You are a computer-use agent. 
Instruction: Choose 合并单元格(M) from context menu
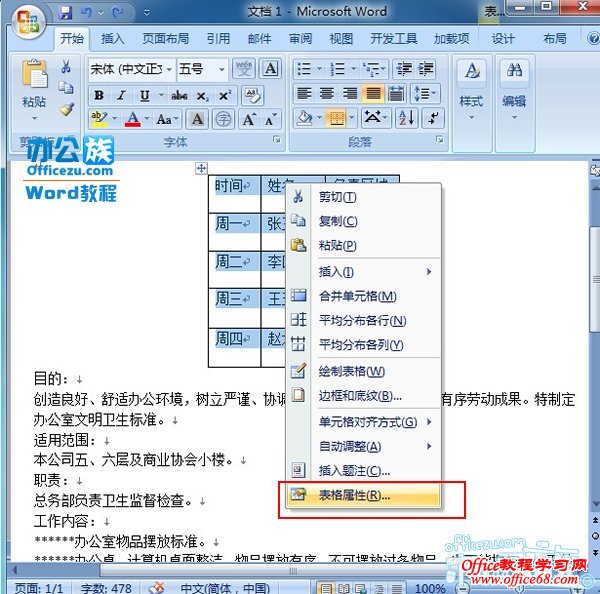tap(363, 296)
